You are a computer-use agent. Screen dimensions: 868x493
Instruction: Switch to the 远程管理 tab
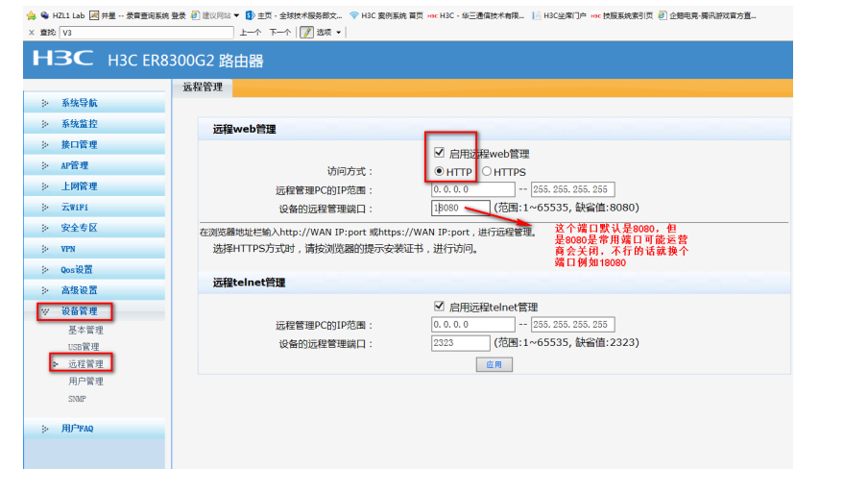tap(202, 87)
